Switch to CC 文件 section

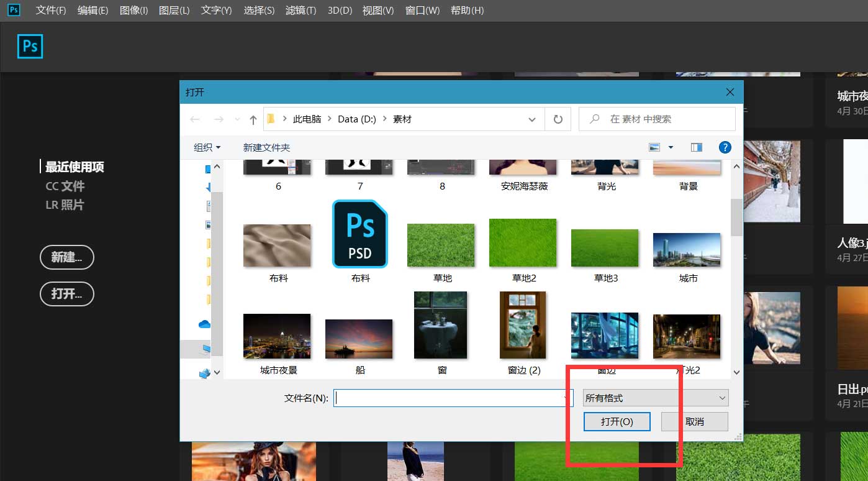(x=65, y=186)
